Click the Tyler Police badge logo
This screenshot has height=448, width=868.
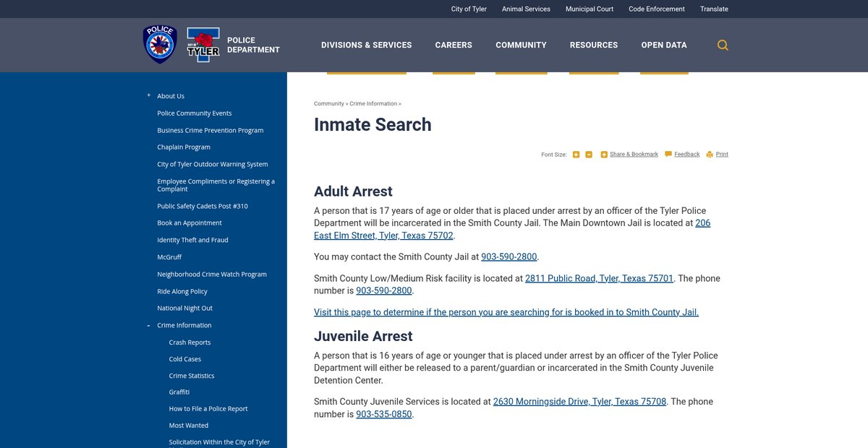pos(160,44)
